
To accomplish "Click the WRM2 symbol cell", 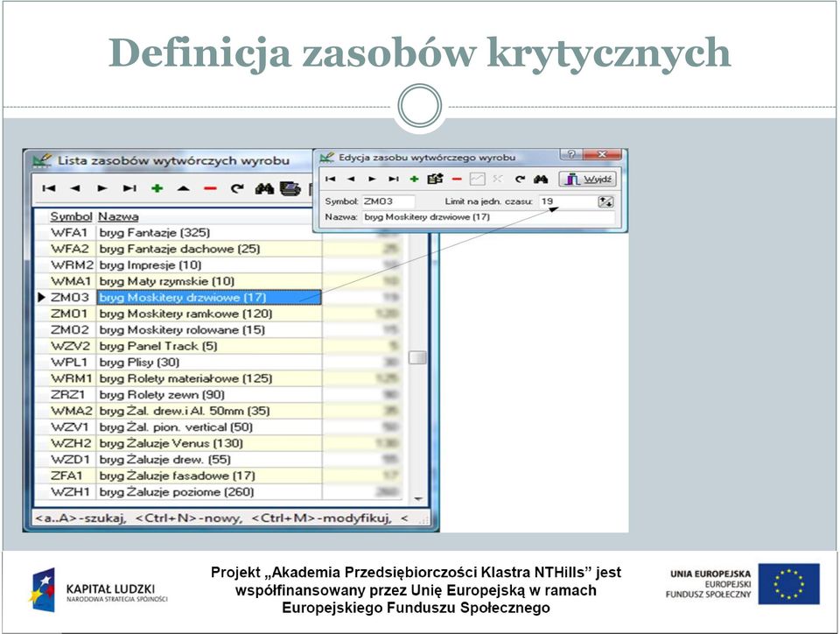I will tap(72, 264).
